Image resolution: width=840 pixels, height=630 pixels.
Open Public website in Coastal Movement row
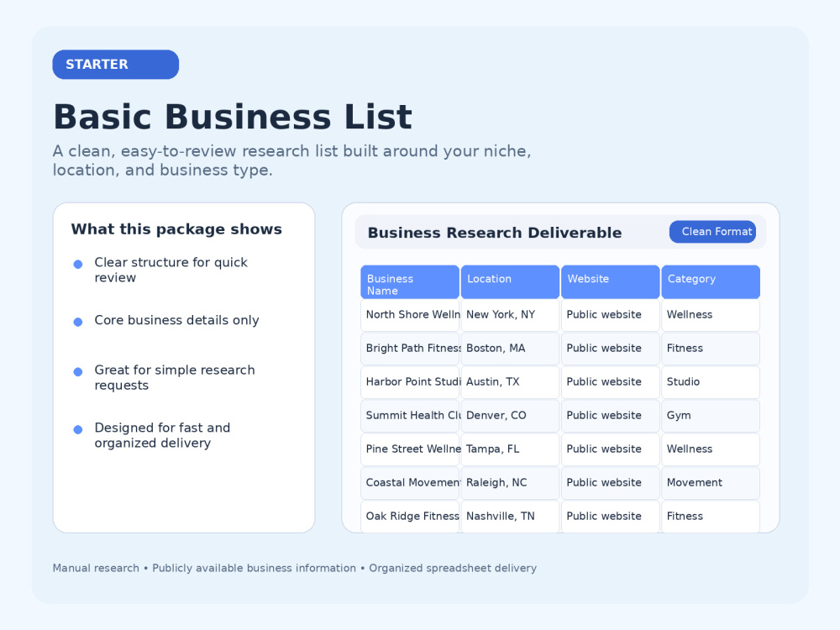[610, 483]
